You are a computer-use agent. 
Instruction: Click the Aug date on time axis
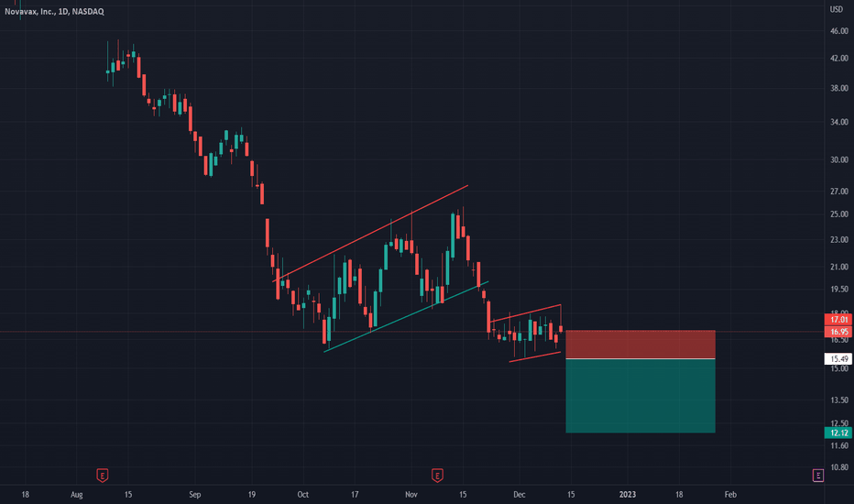pyautogui.click(x=77, y=495)
